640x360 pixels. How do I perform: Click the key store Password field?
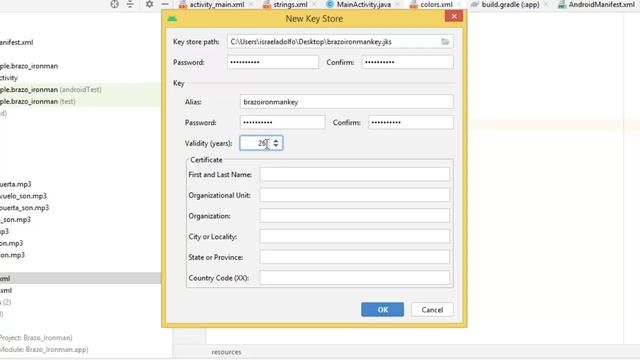pos(273,62)
